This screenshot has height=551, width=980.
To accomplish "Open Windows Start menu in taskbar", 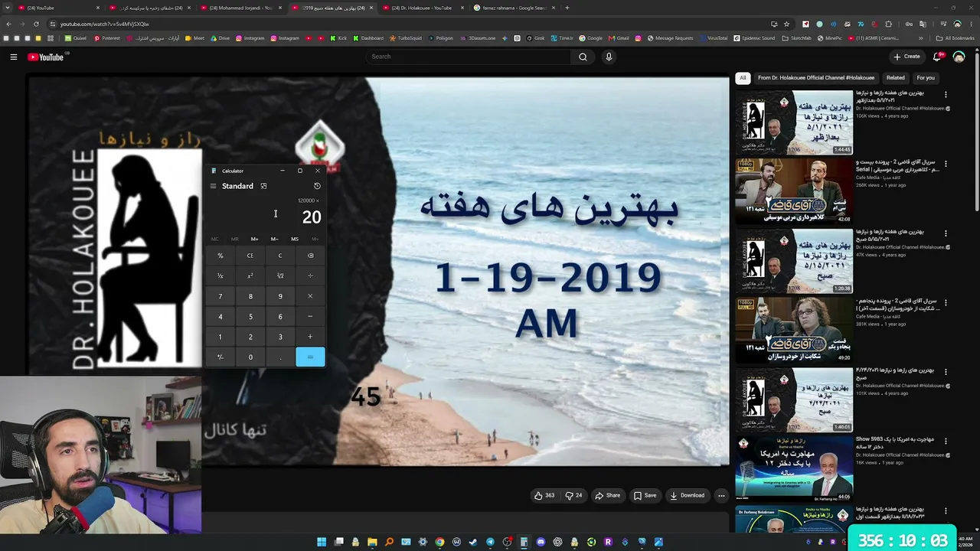I will pos(322,542).
